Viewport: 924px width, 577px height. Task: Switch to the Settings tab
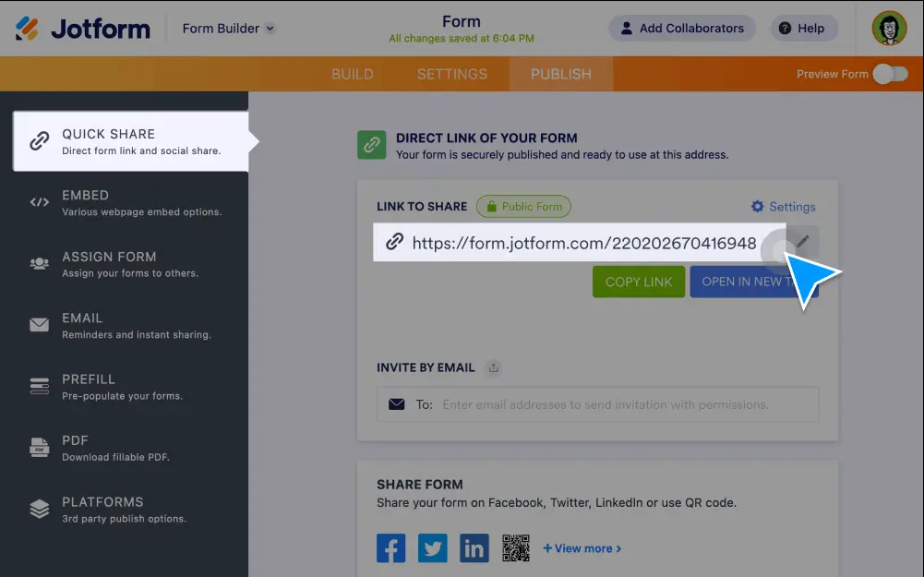(x=451, y=74)
